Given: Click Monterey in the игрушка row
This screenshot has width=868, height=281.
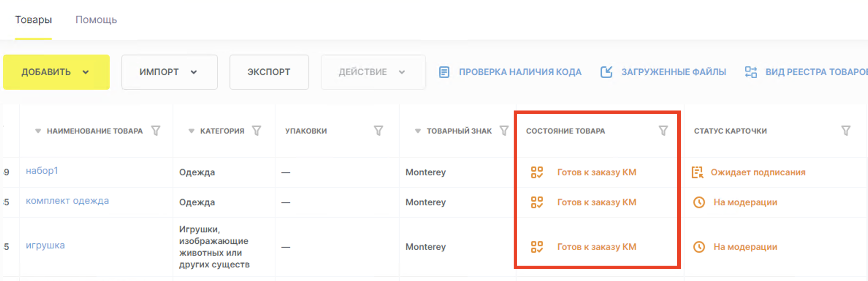Looking at the screenshot, I should [426, 247].
